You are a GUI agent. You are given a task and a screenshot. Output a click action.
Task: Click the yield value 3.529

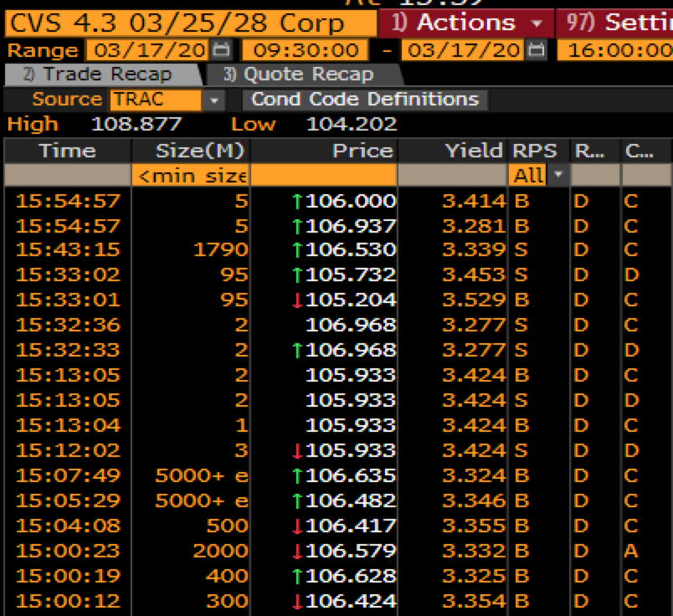(474, 300)
